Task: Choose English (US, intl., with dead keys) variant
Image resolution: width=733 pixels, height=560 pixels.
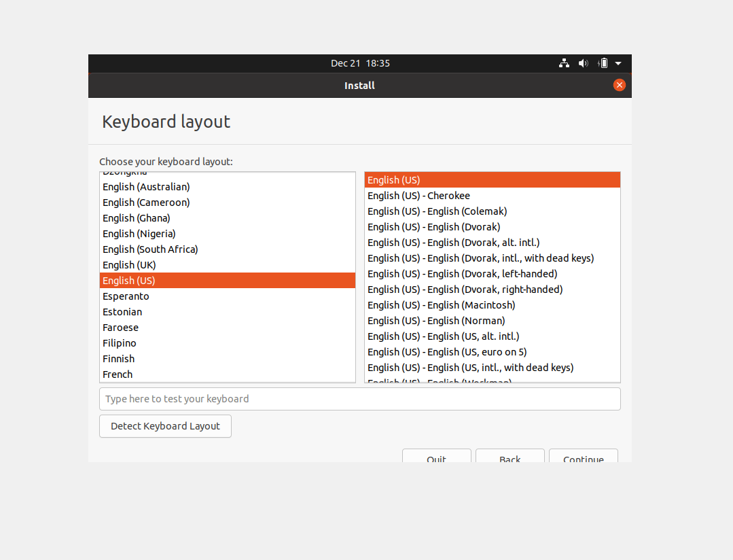Action: [x=493, y=368]
